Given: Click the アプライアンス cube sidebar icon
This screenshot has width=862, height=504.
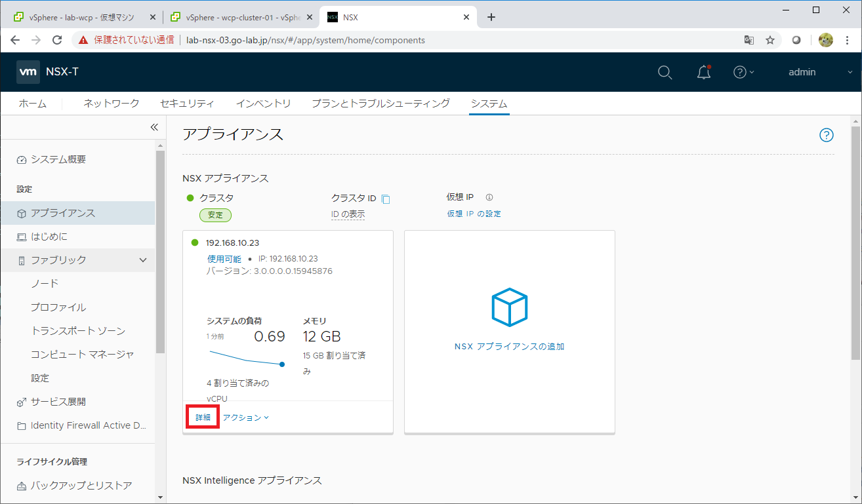Looking at the screenshot, I should click(x=22, y=214).
